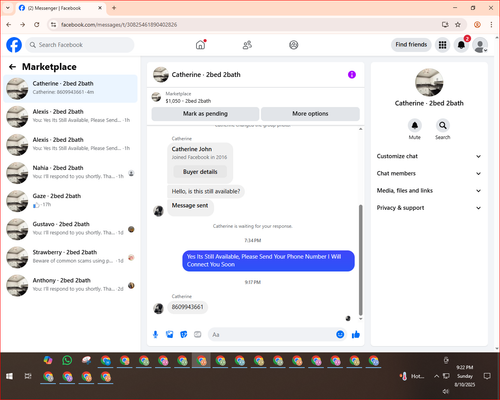The width and height of the screenshot is (500, 400).
Task: Open the Windows notification center icon
Action: point(487,376)
